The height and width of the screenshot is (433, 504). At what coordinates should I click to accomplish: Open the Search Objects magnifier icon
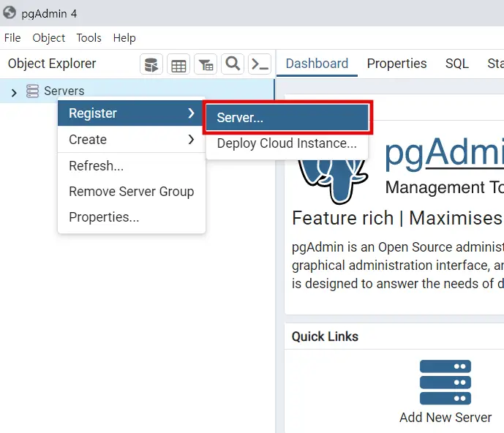233,64
